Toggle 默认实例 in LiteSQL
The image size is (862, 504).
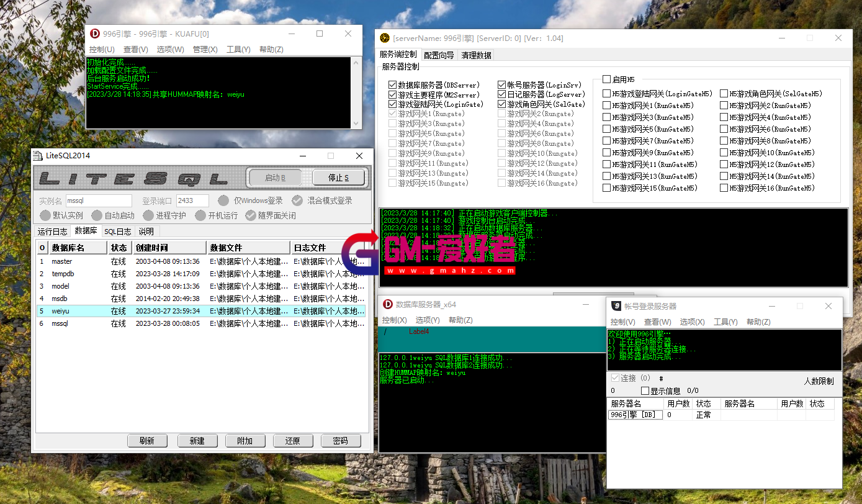(x=45, y=215)
